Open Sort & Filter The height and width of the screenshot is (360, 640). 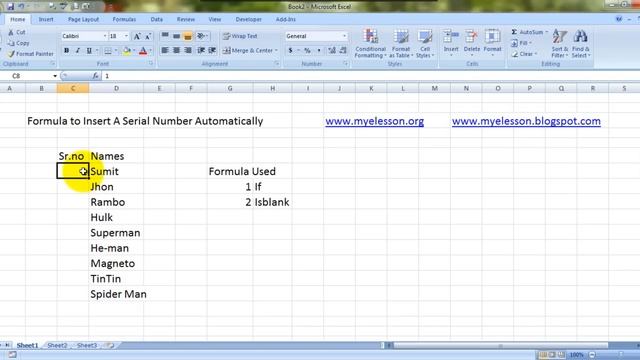click(x=560, y=43)
